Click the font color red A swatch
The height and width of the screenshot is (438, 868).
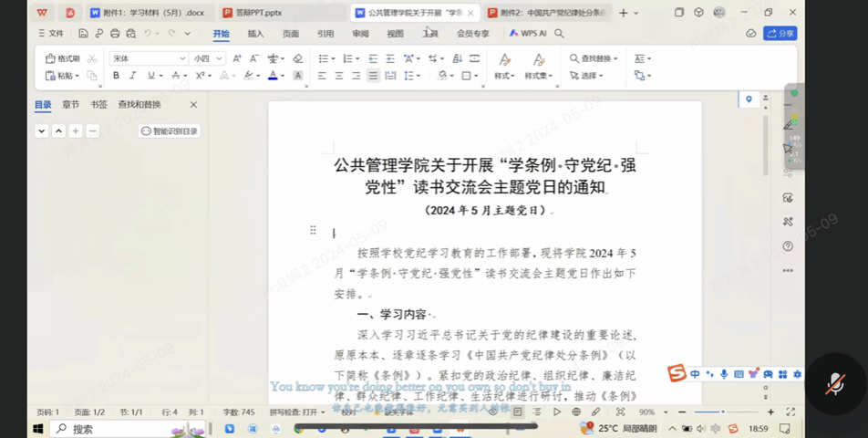(272, 76)
